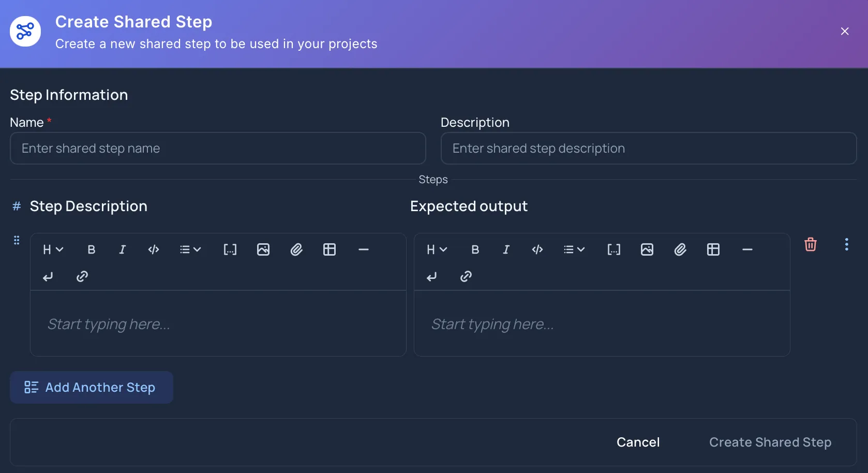Insert image in Expected output editor
Viewport: 868px width, 473px height.
[x=647, y=249]
